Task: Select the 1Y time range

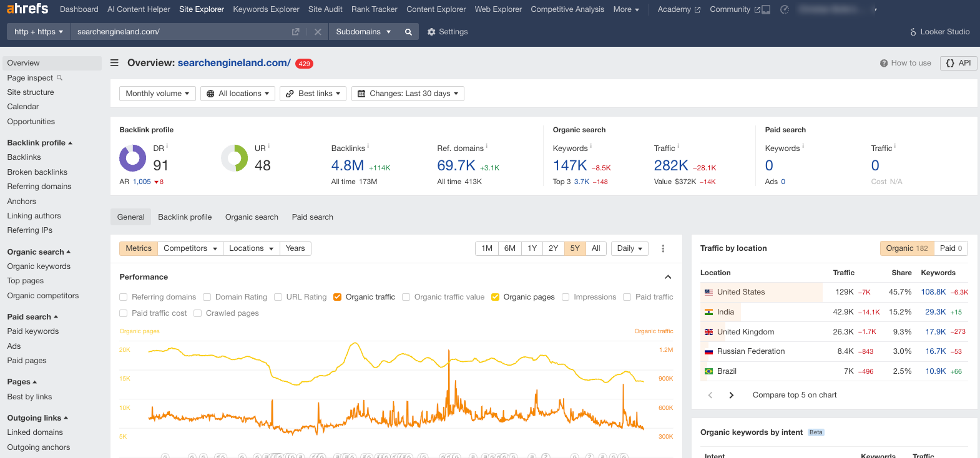Action: 532,248
